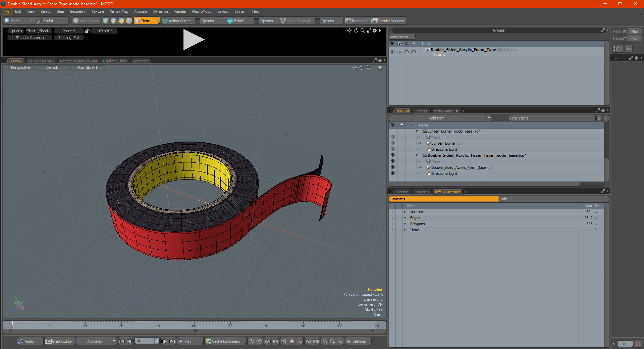
Task: Step to previous frame
Action: point(130,341)
